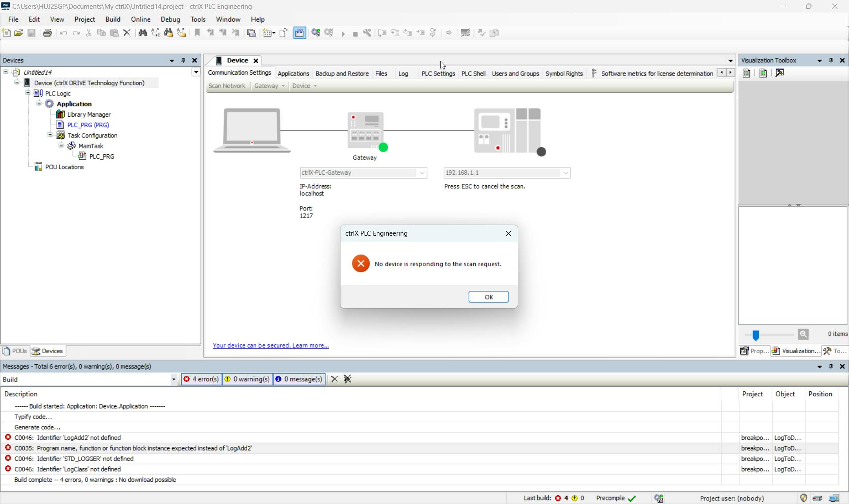Click the Visualization Toolbox zoom slider
This screenshot has width=849, height=504.
click(x=756, y=335)
